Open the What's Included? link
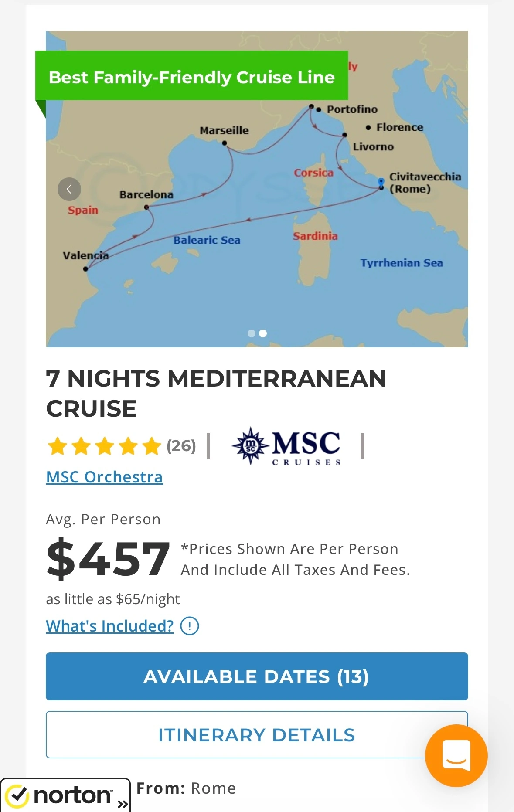This screenshot has width=514, height=812. (110, 626)
